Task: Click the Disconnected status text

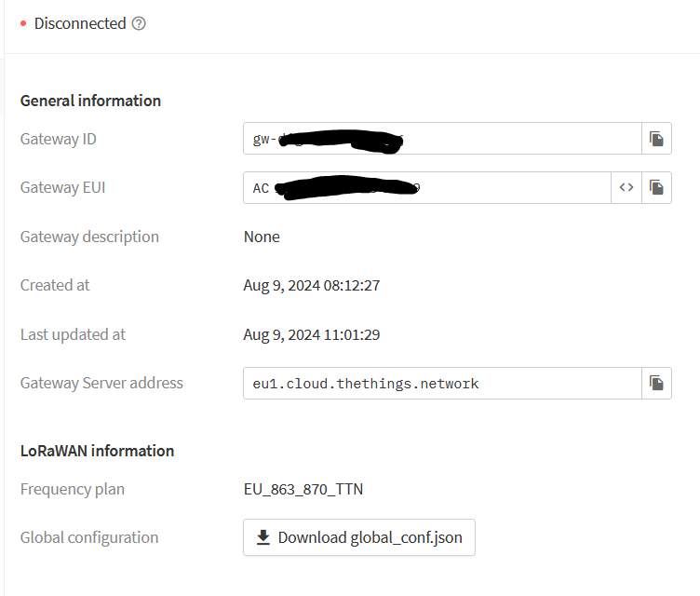Action: tap(80, 23)
